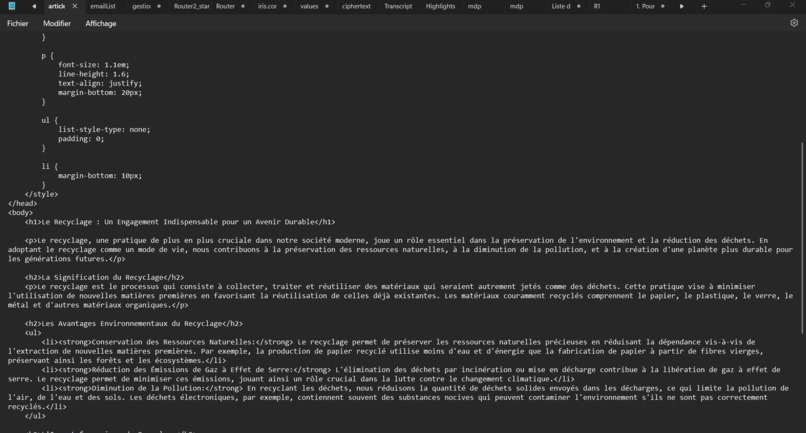The width and height of the screenshot is (806, 433).
Task: Switch to the gestio tab
Action: [x=141, y=6]
